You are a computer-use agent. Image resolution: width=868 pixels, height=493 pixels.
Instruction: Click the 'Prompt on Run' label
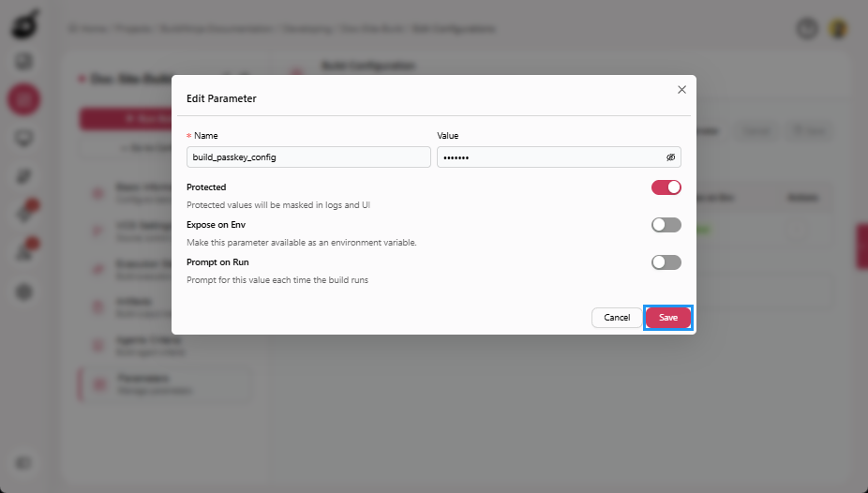pos(217,262)
